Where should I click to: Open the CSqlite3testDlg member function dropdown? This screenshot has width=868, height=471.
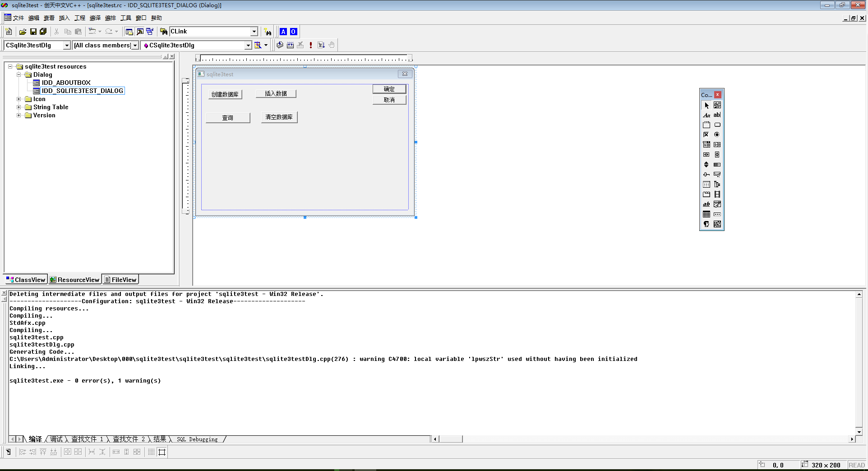point(248,45)
